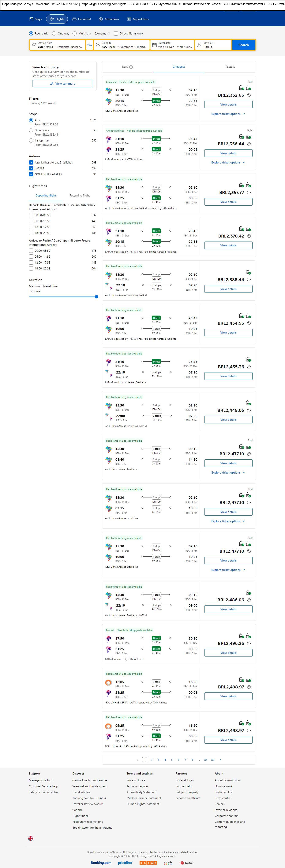Screen dimensions: 285x868
Task: Uncheck the GOL LINHAS AEREAS airline filter
Action: [31, 174]
